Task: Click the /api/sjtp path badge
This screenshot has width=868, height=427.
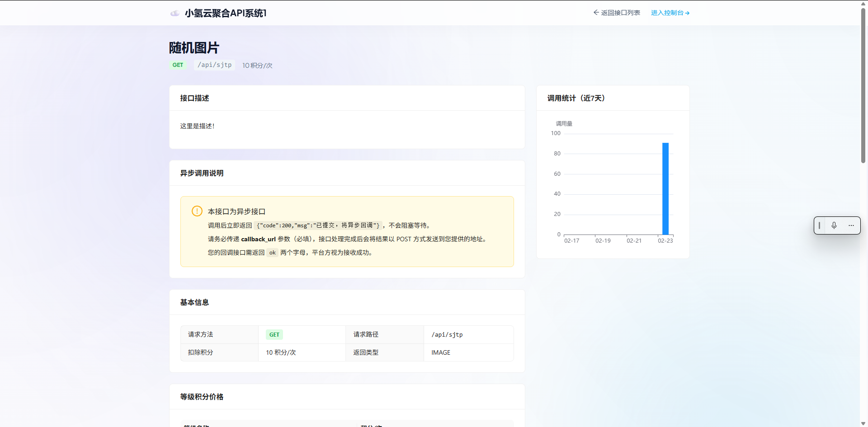Action: pos(214,65)
